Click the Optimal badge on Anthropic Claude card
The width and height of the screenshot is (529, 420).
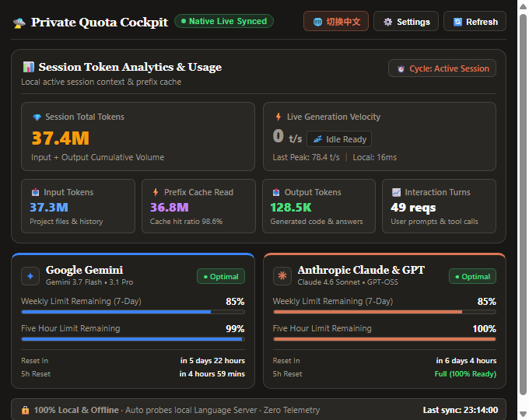[472, 276]
